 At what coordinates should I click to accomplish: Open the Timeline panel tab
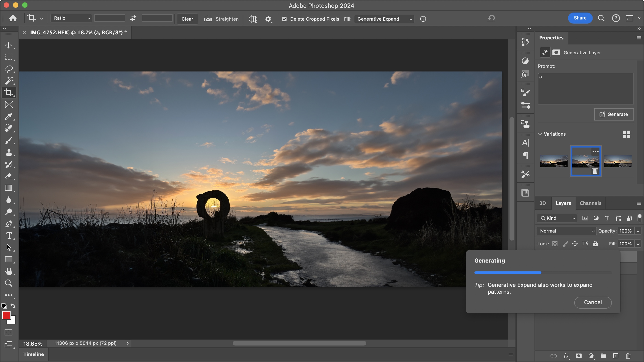tap(34, 354)
